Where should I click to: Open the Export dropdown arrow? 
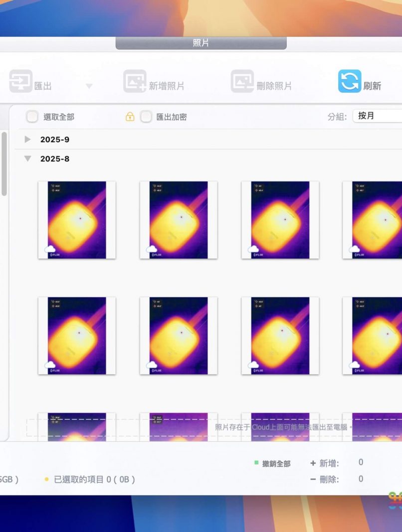point(89,86)
